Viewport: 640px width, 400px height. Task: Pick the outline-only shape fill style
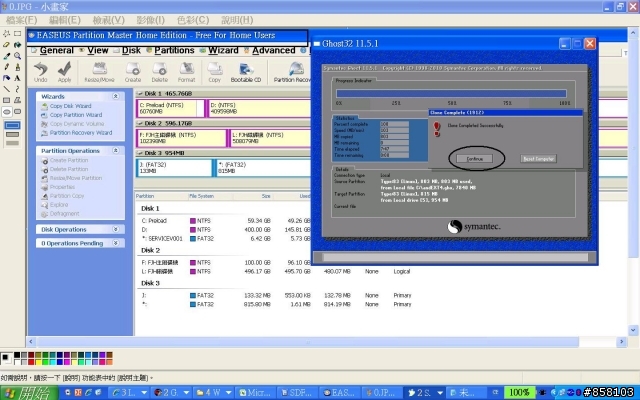[12, 125]
